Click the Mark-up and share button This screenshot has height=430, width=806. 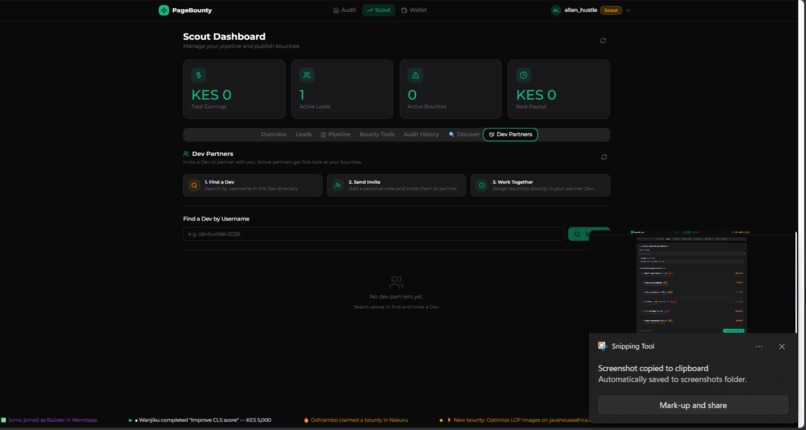click(693, 405)
